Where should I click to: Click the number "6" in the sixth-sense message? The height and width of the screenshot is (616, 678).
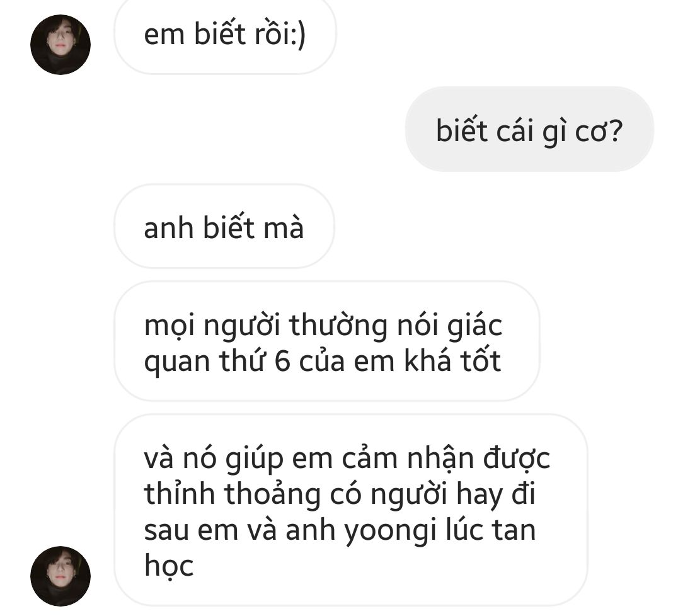click(282, 361)
